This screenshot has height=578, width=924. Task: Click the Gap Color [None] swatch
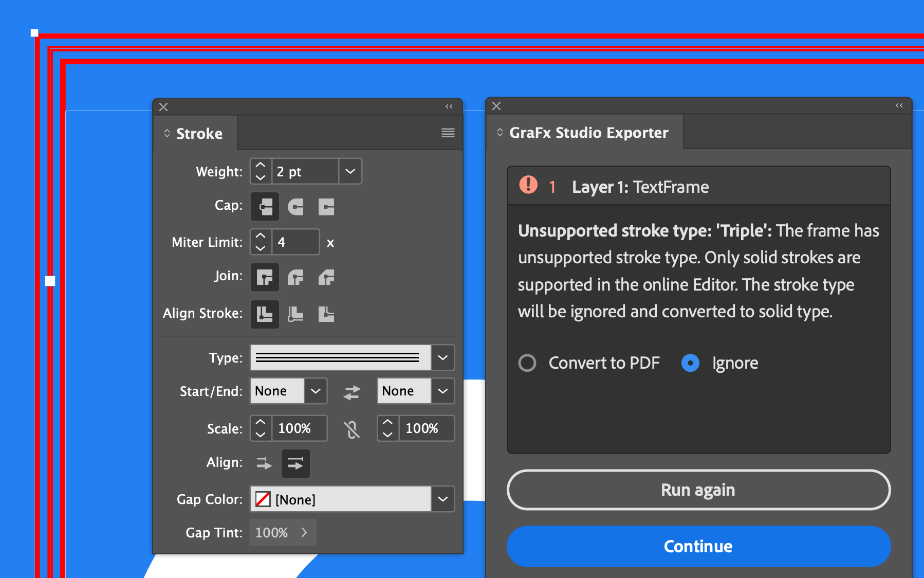point(263,499)
